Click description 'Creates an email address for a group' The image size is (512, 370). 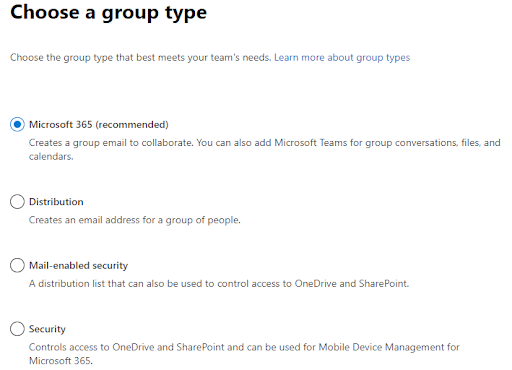[135, 220]
